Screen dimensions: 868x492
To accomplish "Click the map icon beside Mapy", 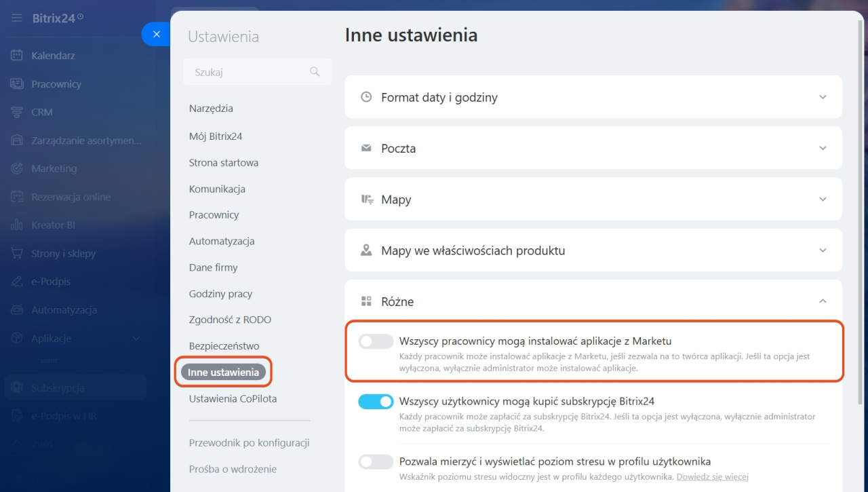I will [366, 200].
